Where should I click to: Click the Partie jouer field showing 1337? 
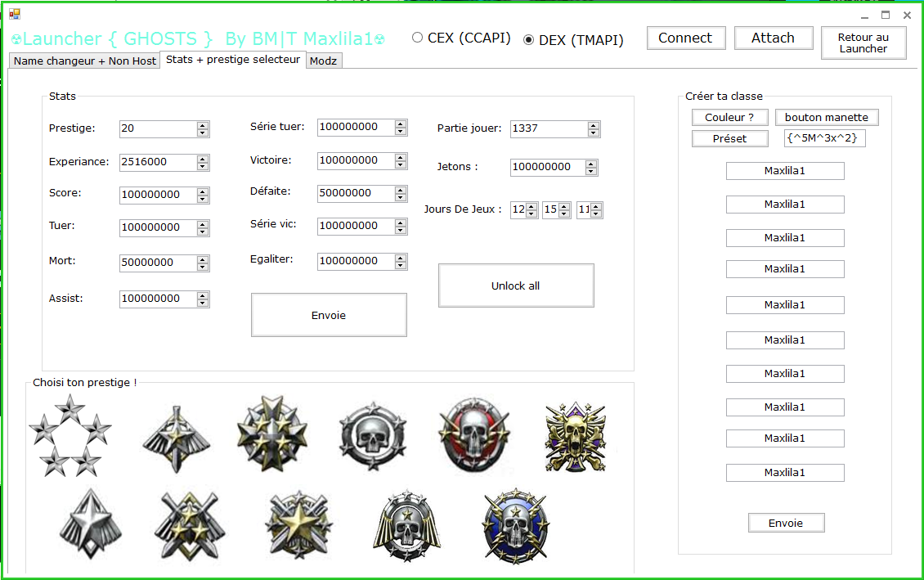[549, 128]
